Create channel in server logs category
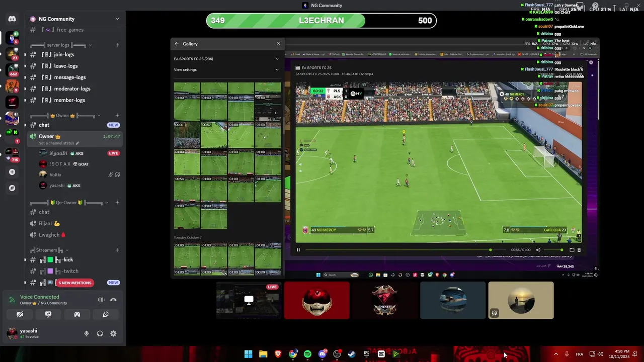Screen dimensions: 644x362 coord(117,45)
